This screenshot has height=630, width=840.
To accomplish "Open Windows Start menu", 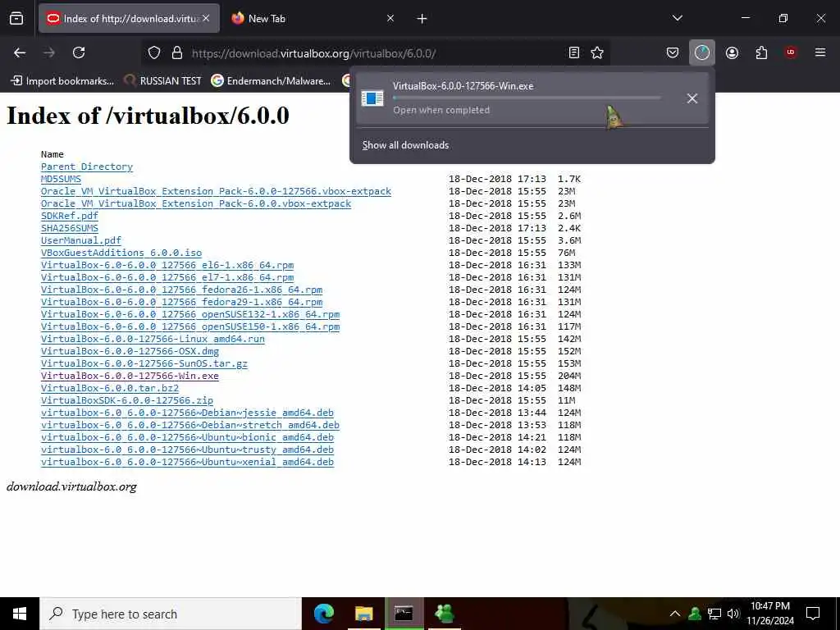I will (x=20, y=614).
